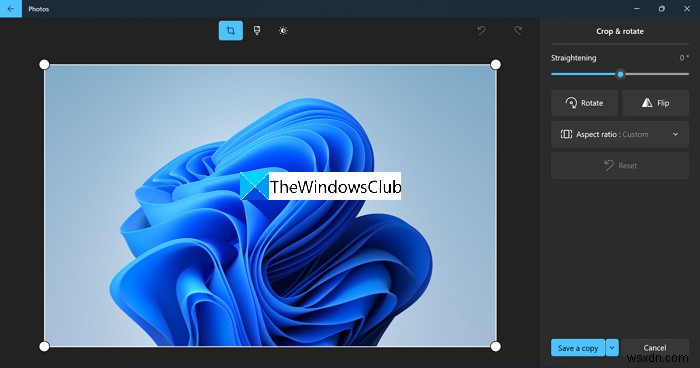Expand the Aspect ratio dropdown
This screenshot has height=368, width=700.
(x=620, y=134)
